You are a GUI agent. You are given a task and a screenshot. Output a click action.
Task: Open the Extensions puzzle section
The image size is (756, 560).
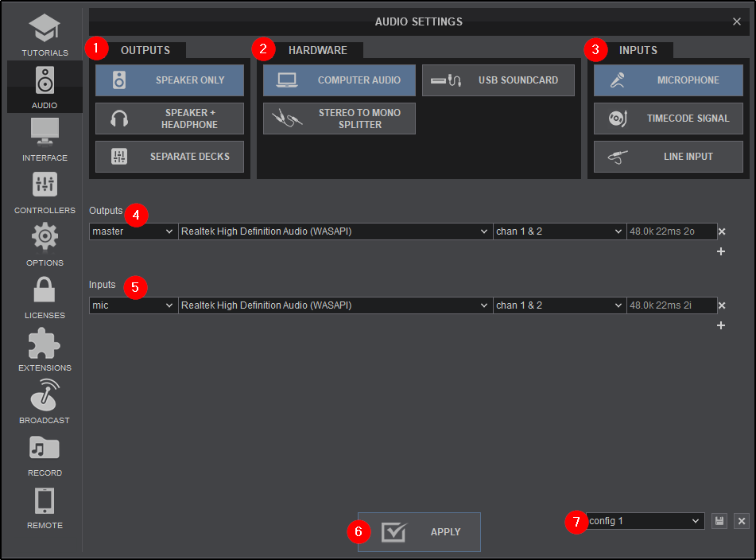click(x=45, y=350)
